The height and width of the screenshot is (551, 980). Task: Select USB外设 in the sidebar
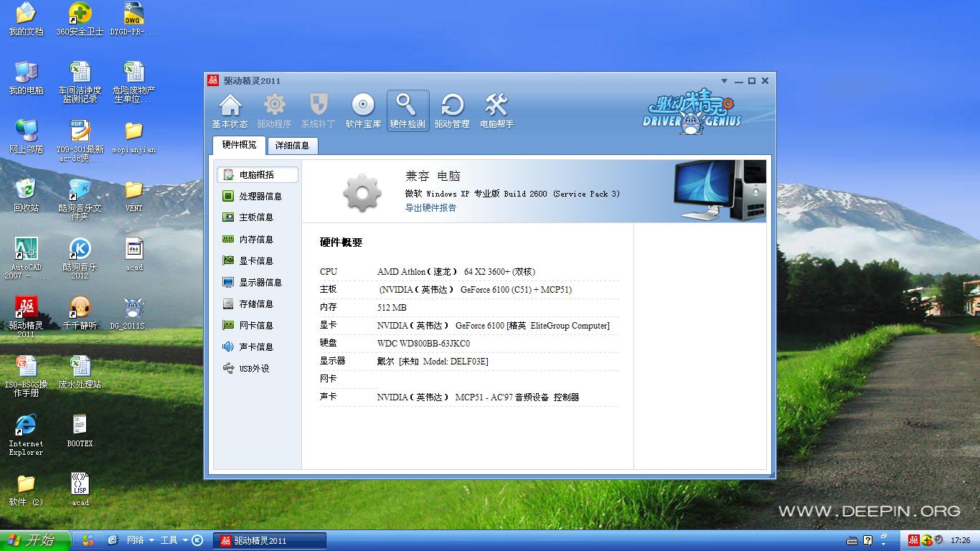click(x=257, y=368)
